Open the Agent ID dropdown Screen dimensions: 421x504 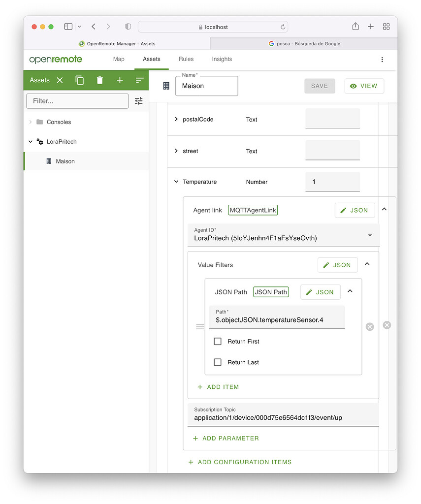[x=370, y=235]
